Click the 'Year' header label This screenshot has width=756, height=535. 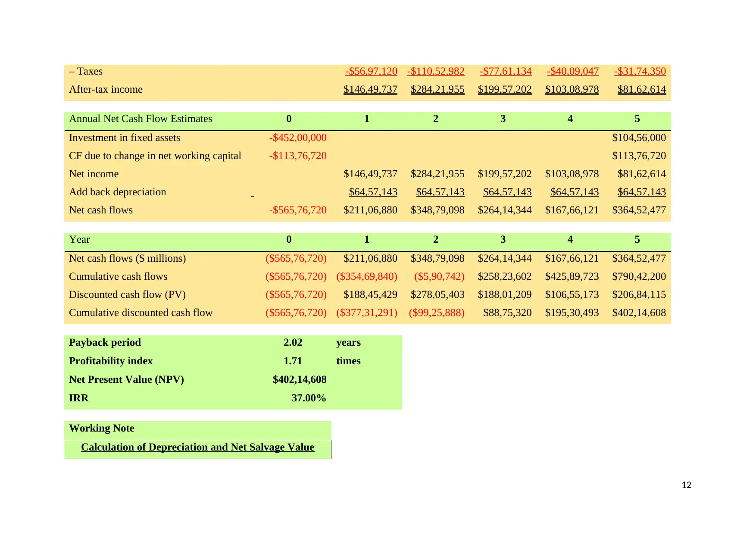[79, 240]
